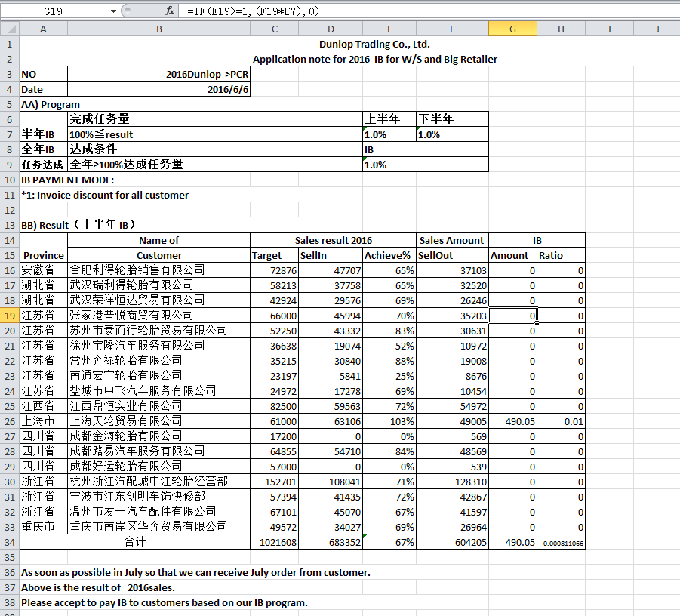Select row 19 header
The width and height of the screenshot is (680, 616).
click(x=10, y=316)
